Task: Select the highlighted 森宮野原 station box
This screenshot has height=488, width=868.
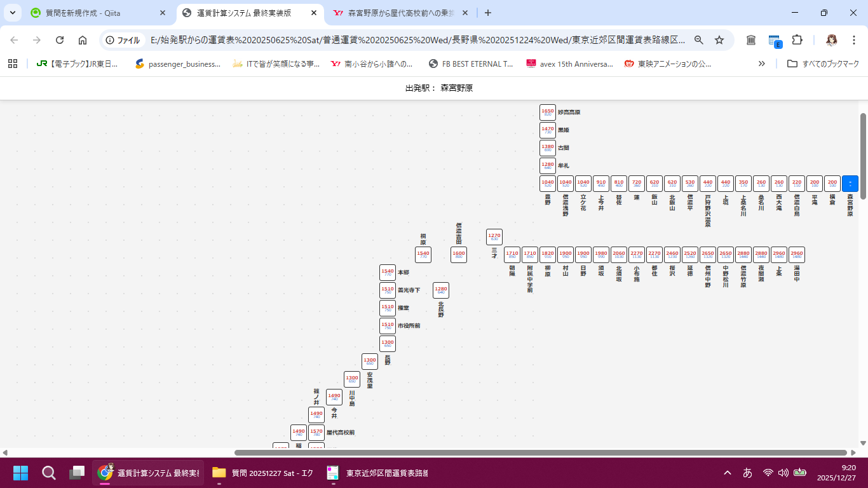Action: point(850,183)
